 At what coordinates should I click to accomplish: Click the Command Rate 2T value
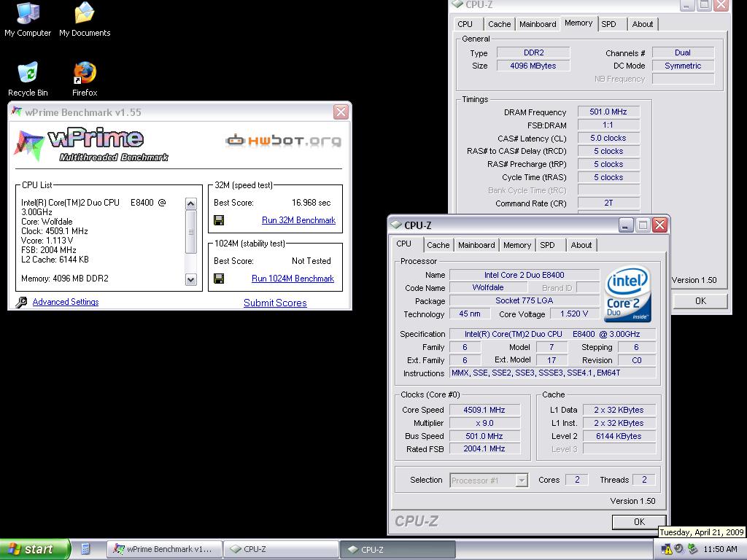(x=608, y=203)
